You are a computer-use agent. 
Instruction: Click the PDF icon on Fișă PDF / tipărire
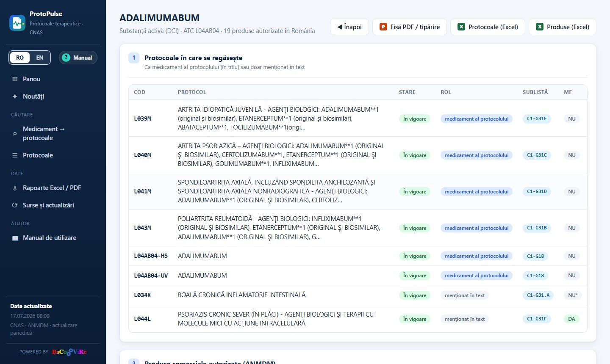tap(383, 27)
